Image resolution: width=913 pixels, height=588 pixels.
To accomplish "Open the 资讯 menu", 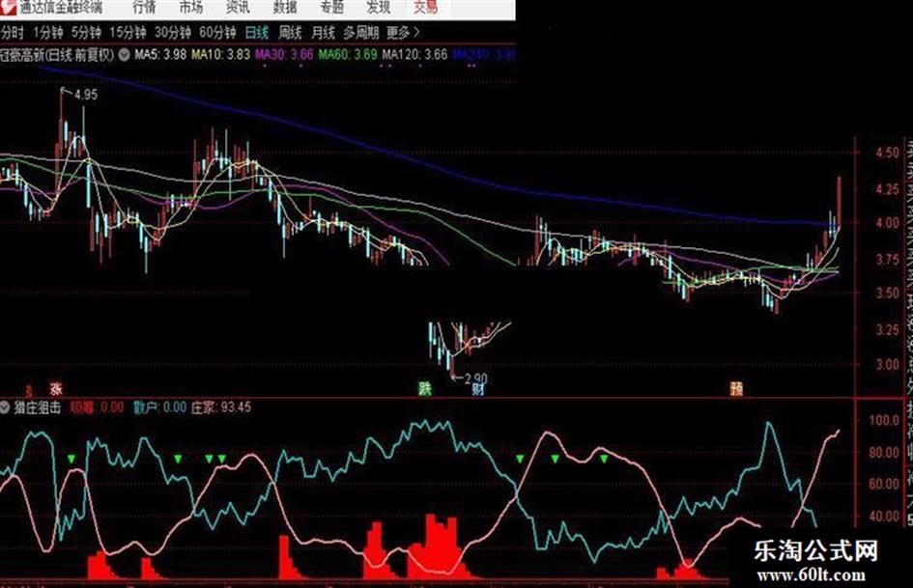I will [238, 8].
